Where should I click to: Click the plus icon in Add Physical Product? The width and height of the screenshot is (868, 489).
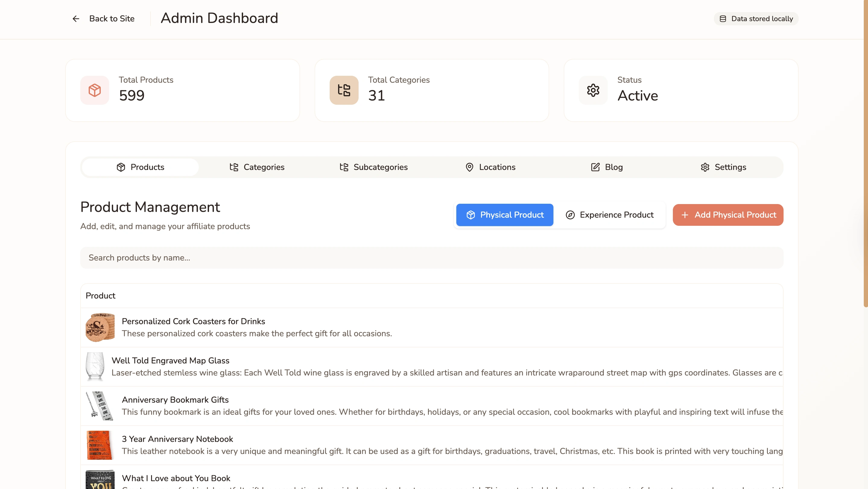pos(684,215)
